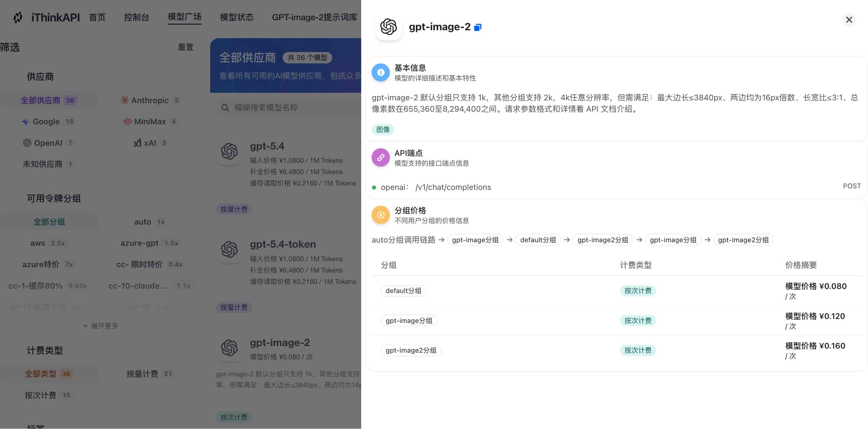
Task: Select the cc-10-claude... group
Action: [x=150, y=286]
